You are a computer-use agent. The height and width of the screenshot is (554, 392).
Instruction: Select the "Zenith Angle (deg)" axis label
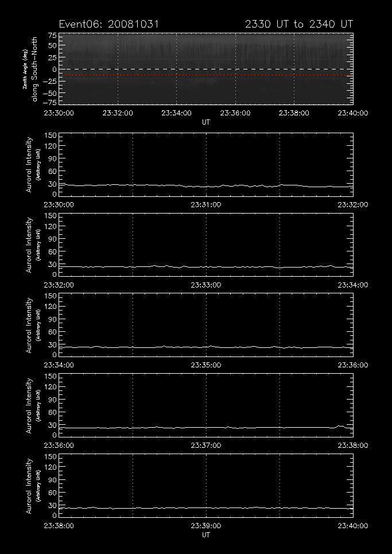point(25,69)
